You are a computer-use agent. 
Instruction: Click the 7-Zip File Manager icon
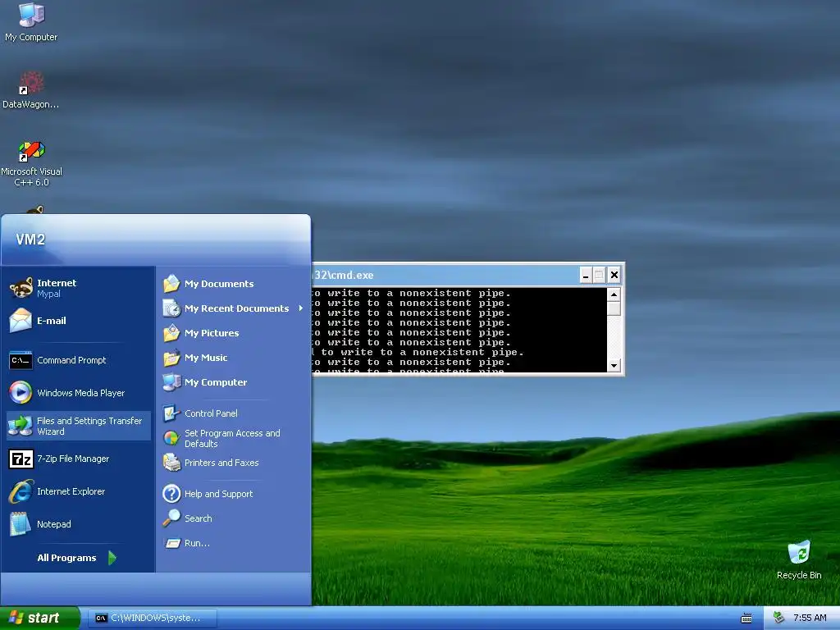21,459
